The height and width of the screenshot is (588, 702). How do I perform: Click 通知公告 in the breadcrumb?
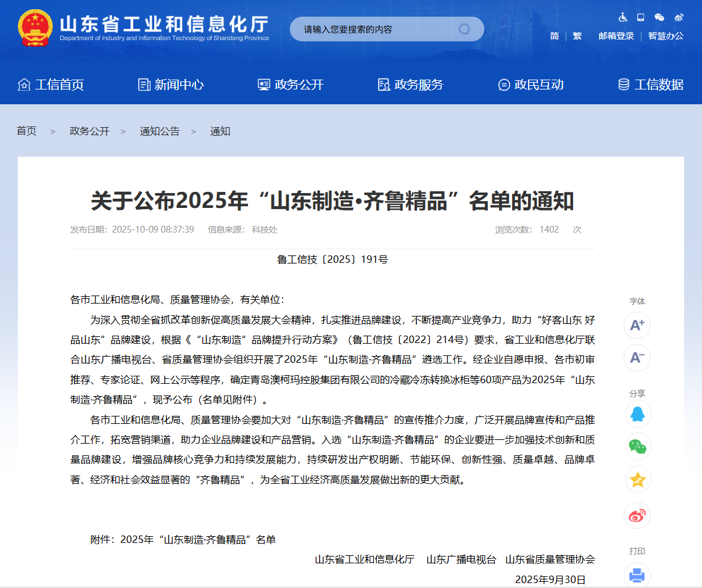160,131
